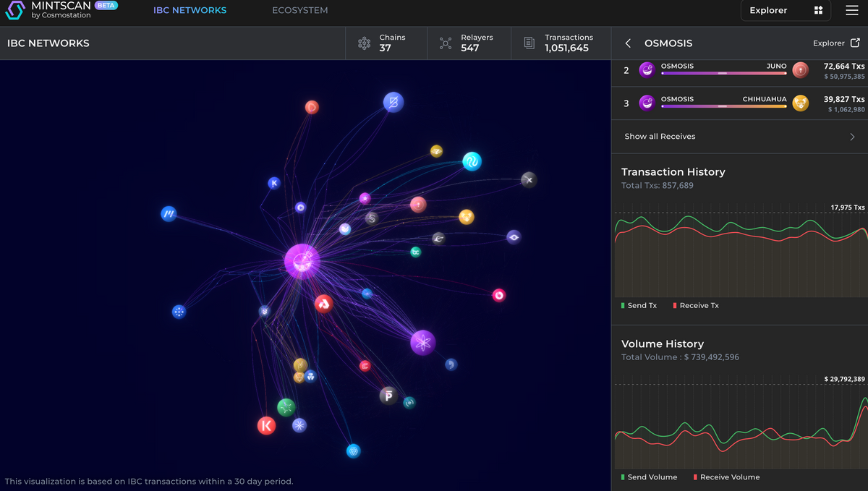The width and height of the screenshot is (868, 491).
Task: Open the hamburger menu
Action: [x=852, y=10]
